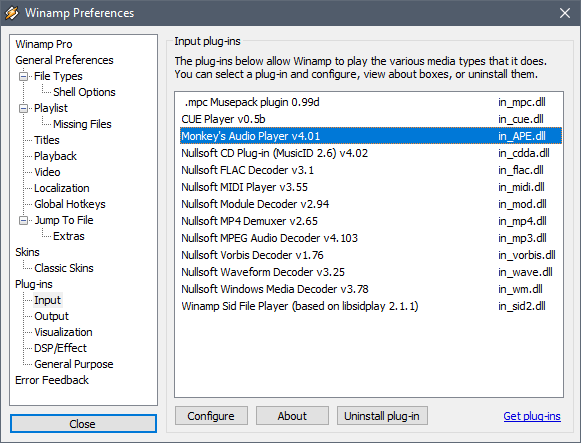Collapse the File Types tree node
This screenshot has height=443, width=581.
[23, 76]
